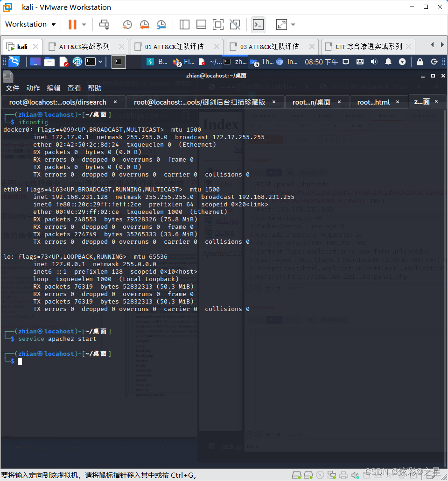Open the file manager from Kali panel
Screen dimensions: 448x481
coord(49,62)
